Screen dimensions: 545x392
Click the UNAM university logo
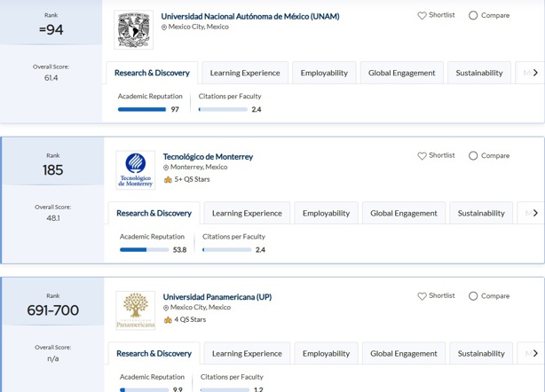pyautogui.click(x=133, y=30)
